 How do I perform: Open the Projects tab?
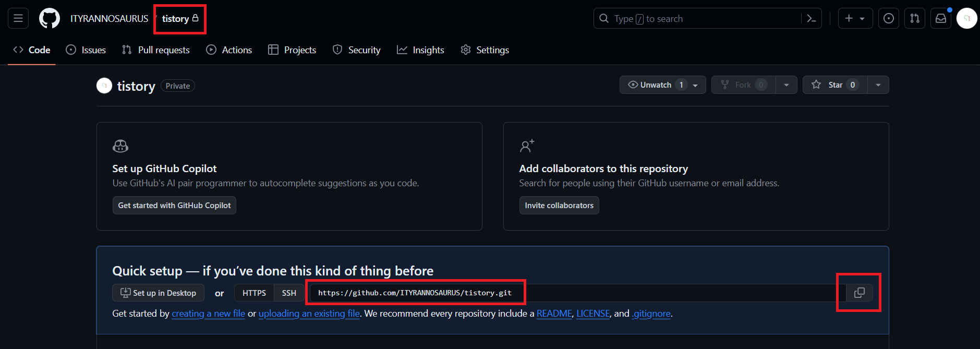(x=292, y=50)
